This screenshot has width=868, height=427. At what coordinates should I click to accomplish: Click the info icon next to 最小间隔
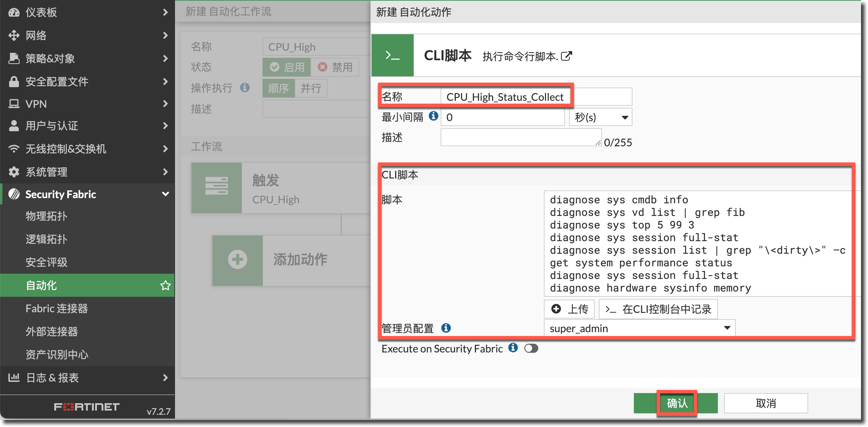434,116
